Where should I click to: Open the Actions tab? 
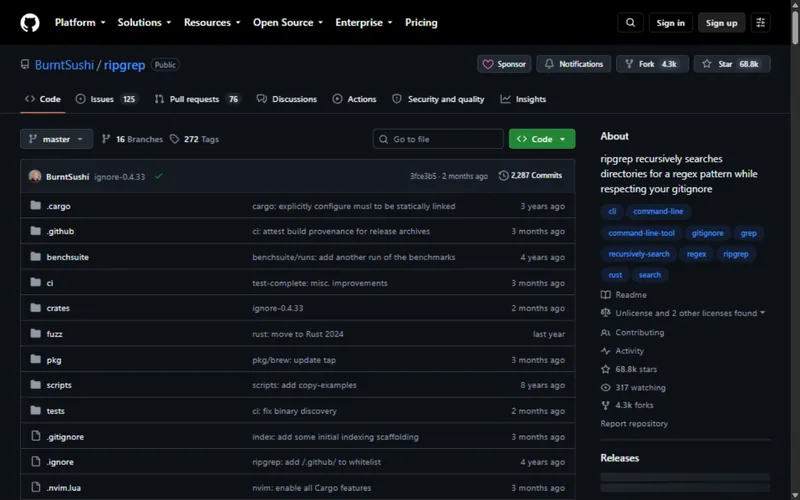355,99
